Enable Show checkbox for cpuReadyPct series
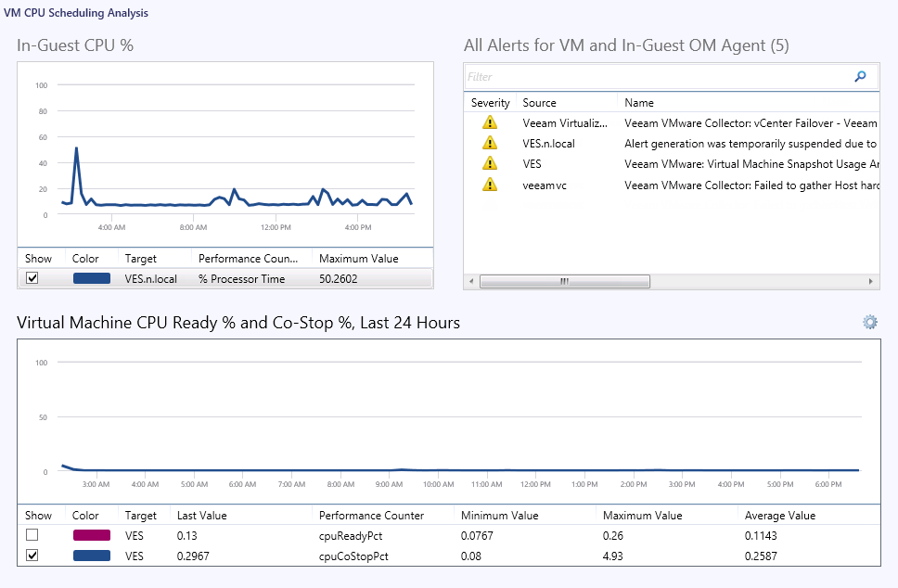Screen dimensions: 898x588 click(x=32, y=535)
